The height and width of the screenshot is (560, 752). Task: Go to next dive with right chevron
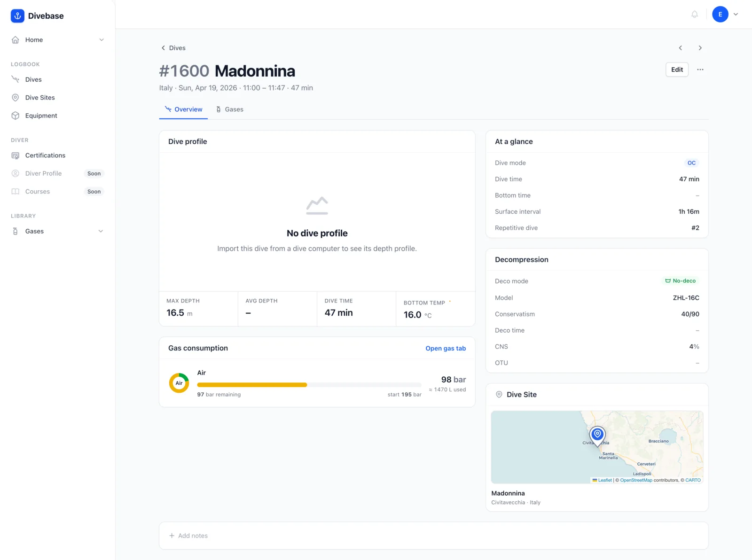(x=700, y=48)
